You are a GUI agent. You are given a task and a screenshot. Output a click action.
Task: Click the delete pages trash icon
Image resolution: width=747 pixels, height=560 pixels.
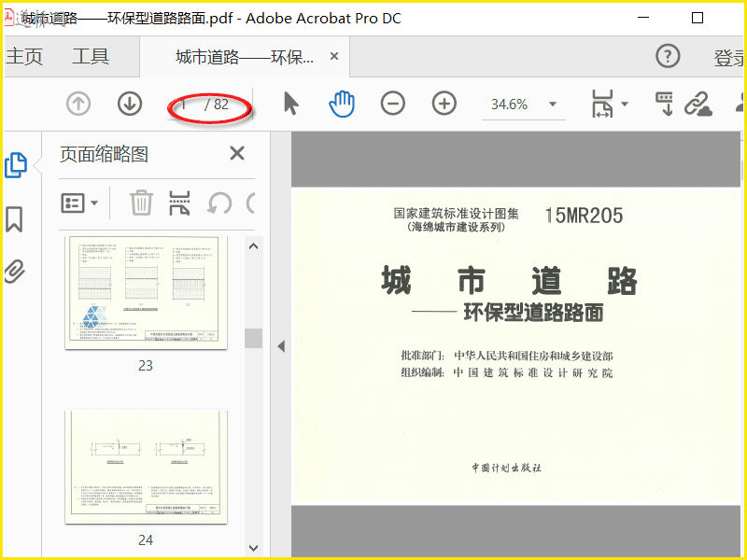click(142, 203)
